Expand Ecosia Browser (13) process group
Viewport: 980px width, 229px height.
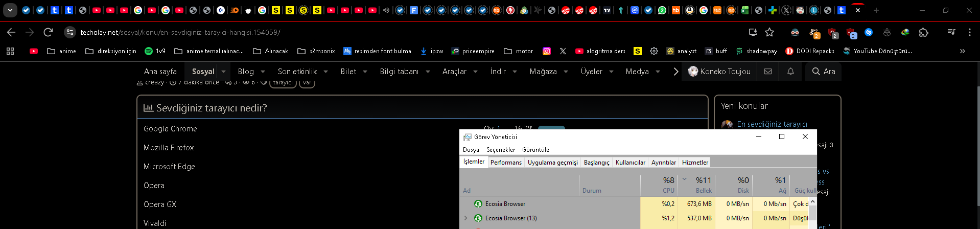click(x=465, y=218)
